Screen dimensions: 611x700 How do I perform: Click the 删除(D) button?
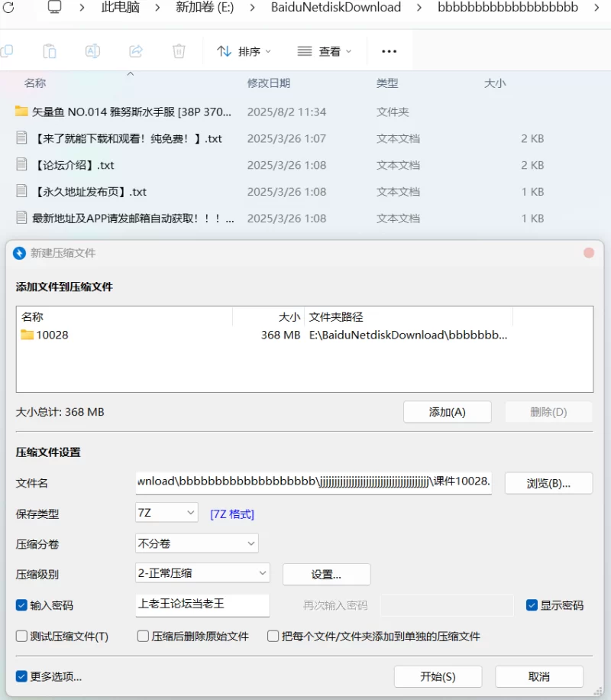(x=548, y=412)
